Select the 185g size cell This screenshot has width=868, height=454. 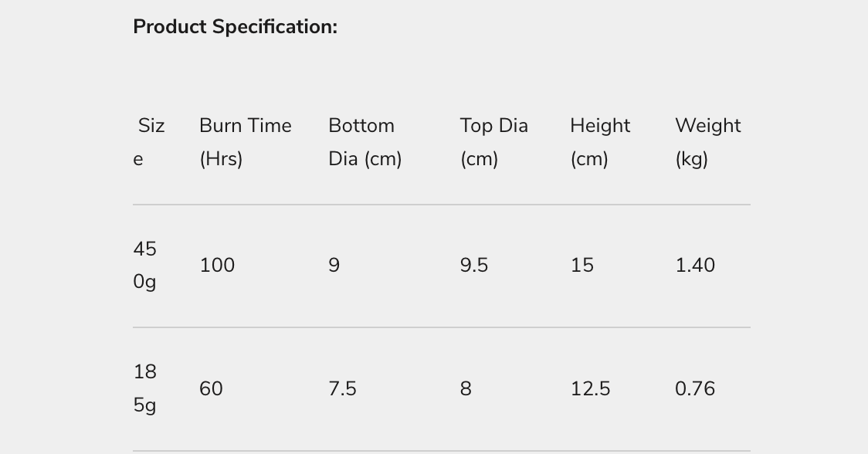tap(144, 388)
